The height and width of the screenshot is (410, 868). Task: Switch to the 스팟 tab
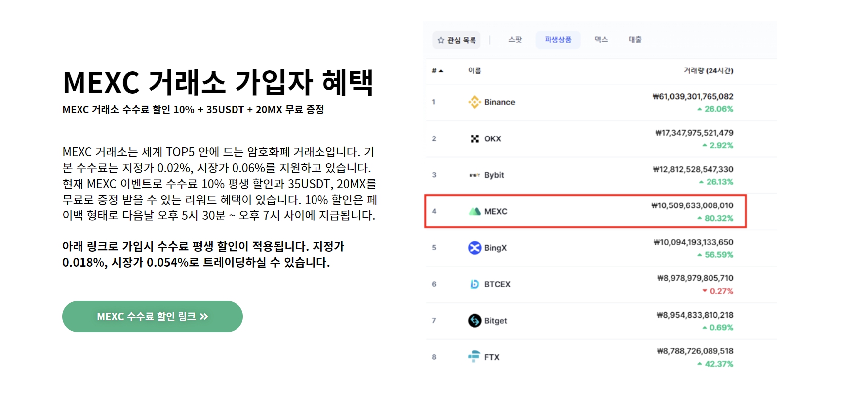tap(515, 40)
